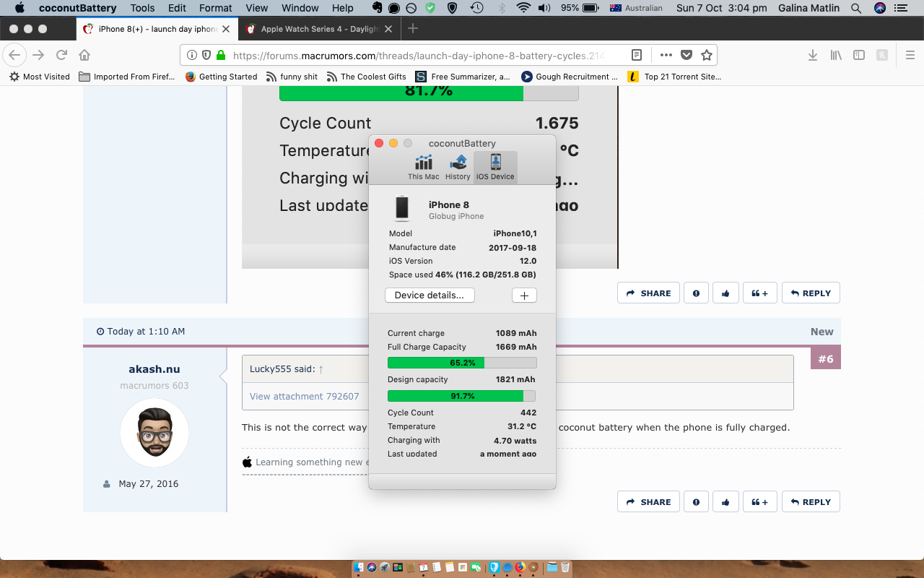The image size is (924, 578).
Task: Click the 91.7% design capacity bar
Action: click(x=462, y=396)
